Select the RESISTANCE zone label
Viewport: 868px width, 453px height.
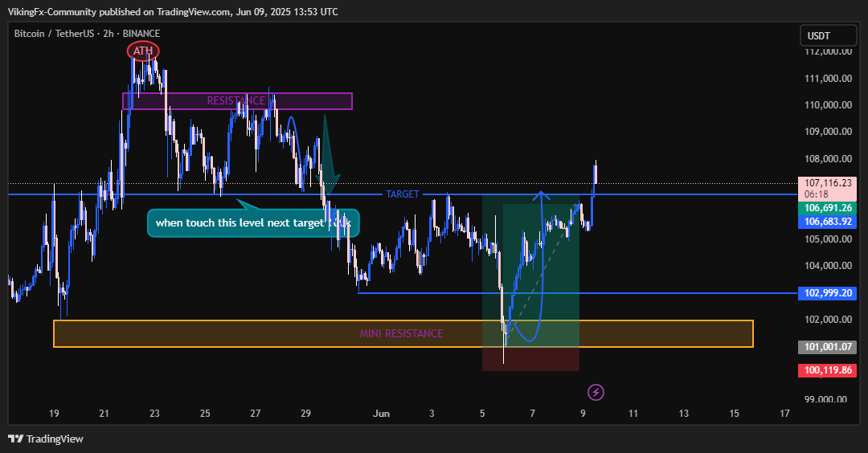click(235, 100)
